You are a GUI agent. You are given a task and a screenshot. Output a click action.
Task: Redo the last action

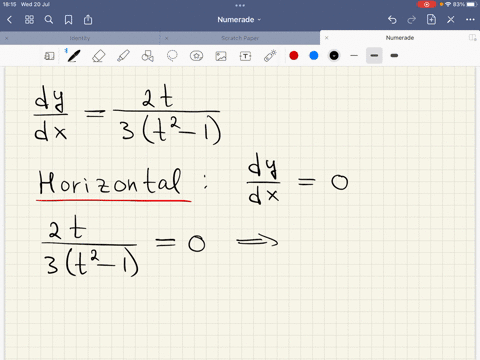412,20
